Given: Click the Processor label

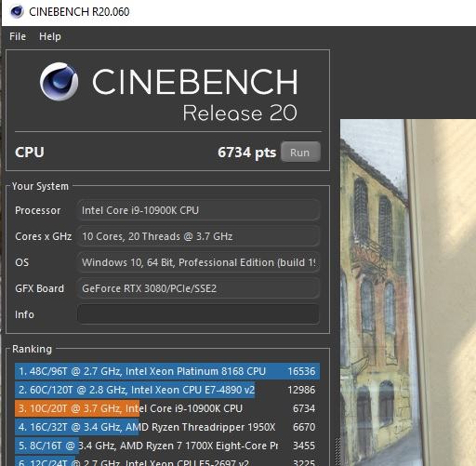Looking at the screenshot, I should [x=38, y=210].
